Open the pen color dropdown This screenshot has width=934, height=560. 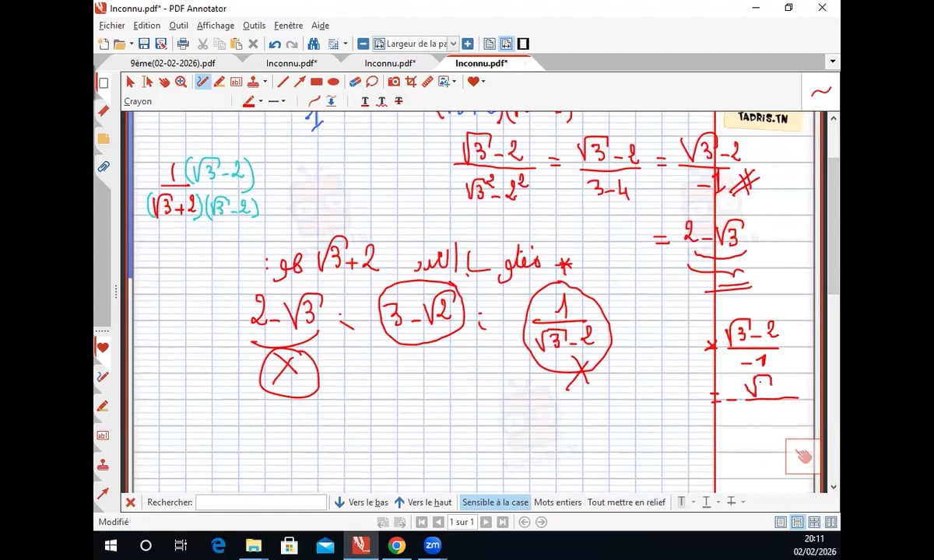coord(260,101)
